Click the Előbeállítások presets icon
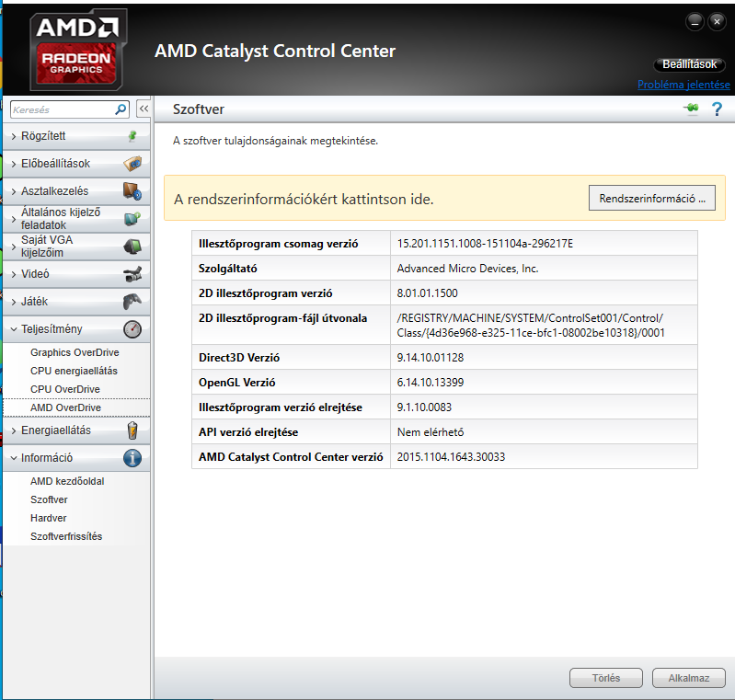Viewport: 735px width, 700px height. click(132, 164)
